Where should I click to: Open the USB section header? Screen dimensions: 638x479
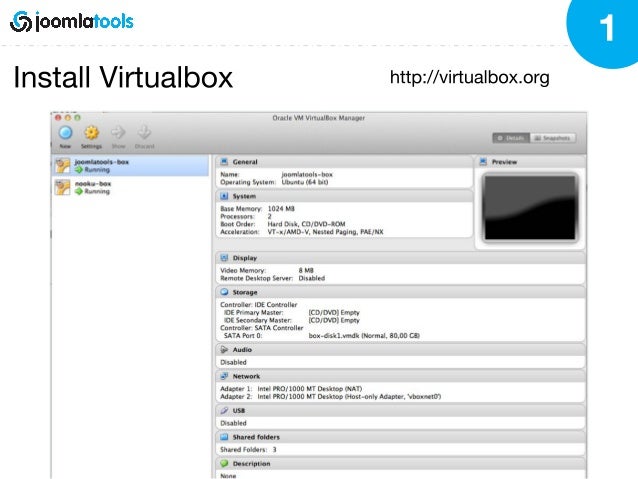[400, 411]
